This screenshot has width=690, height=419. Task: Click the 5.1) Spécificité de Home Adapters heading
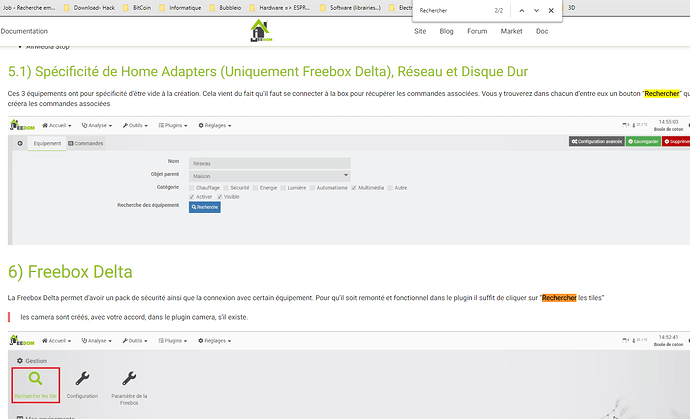[268, 71]
